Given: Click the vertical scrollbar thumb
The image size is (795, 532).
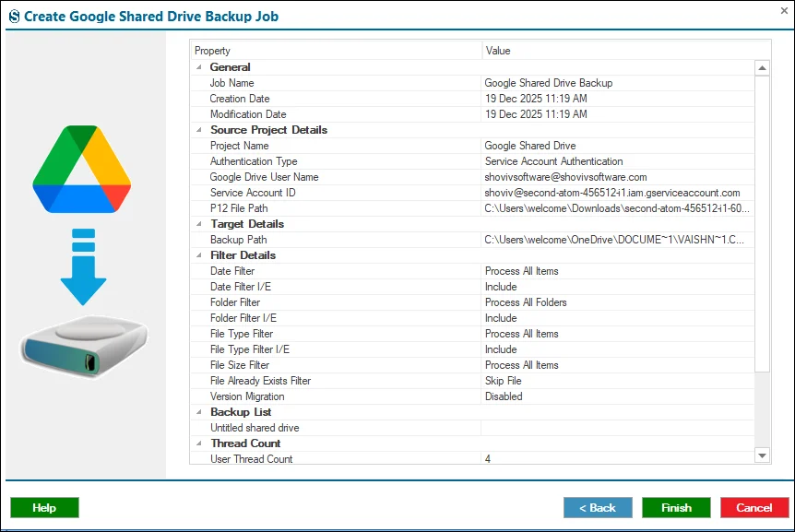Looking at the screenshot, I should click(x=762, y=223).
